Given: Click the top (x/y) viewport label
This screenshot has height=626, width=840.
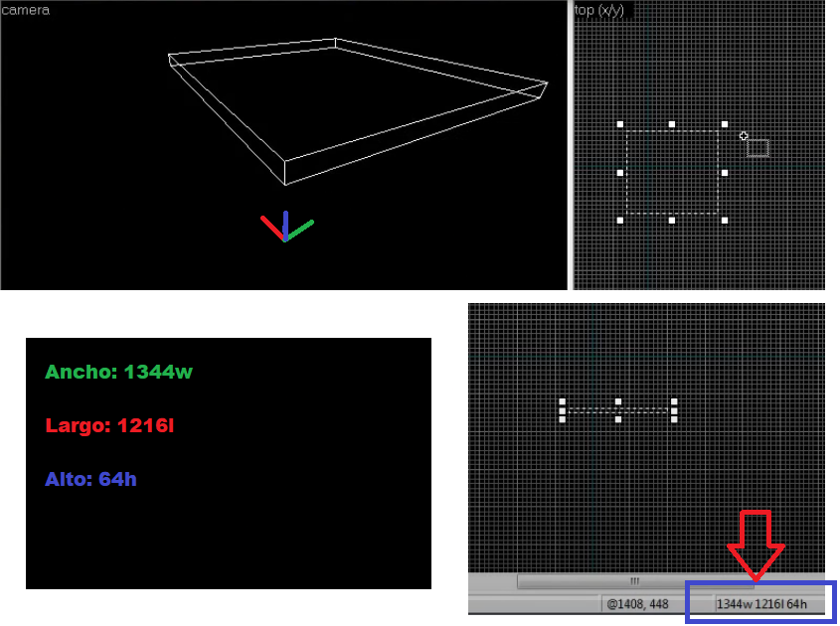Looking at the screenshot, I should pyautogui.click(x=597, y=10).
